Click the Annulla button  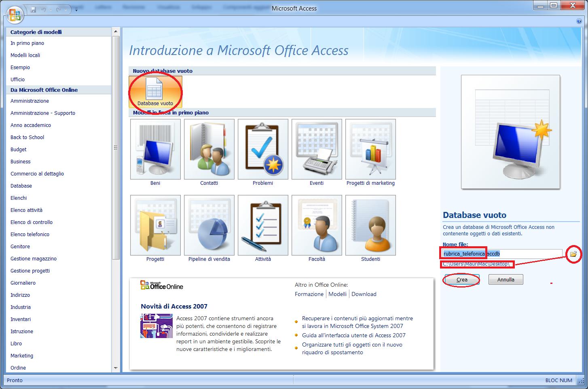click(x=506, y=279)
